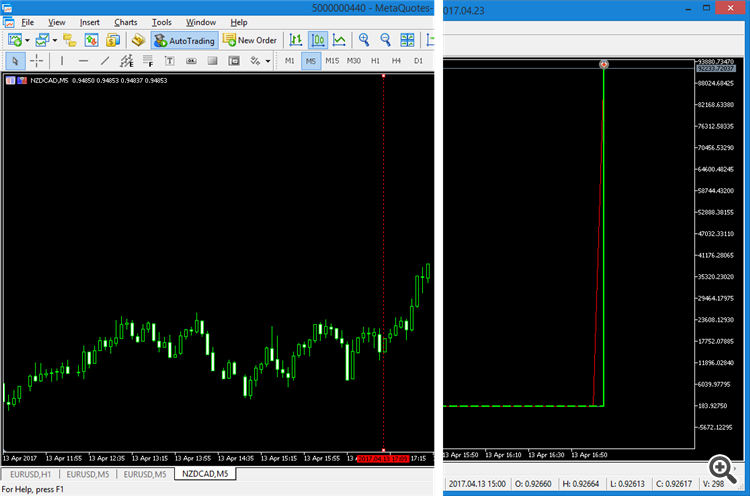This screenshot has width=750, height=496.
Task: Click the highlighted price label 92233.72037
Action: [x=716, y=68]
